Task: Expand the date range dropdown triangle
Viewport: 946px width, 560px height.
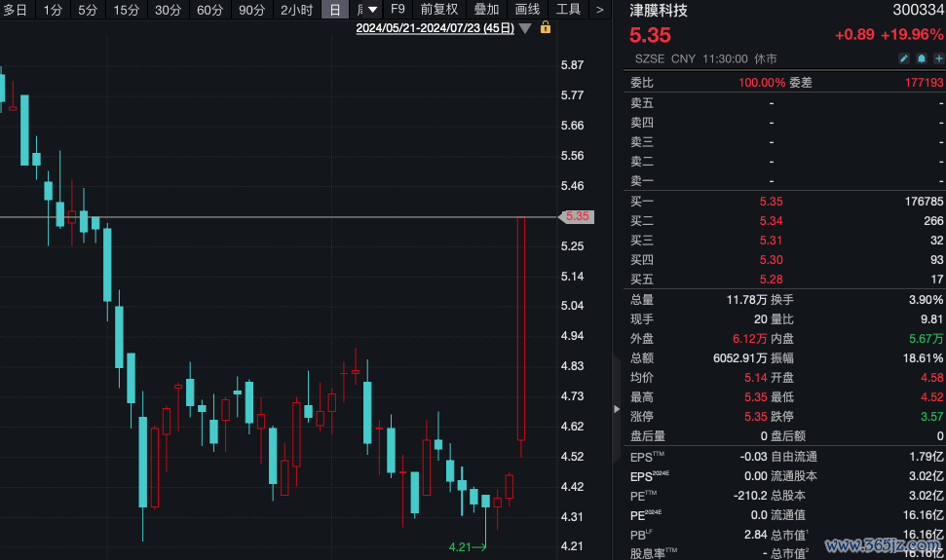Action: (525, 28)
